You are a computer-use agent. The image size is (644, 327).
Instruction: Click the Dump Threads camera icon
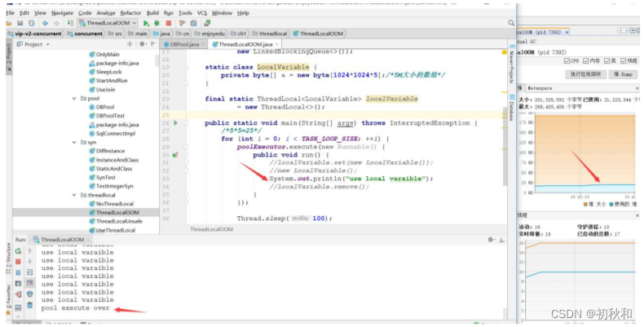click(18, 284)
